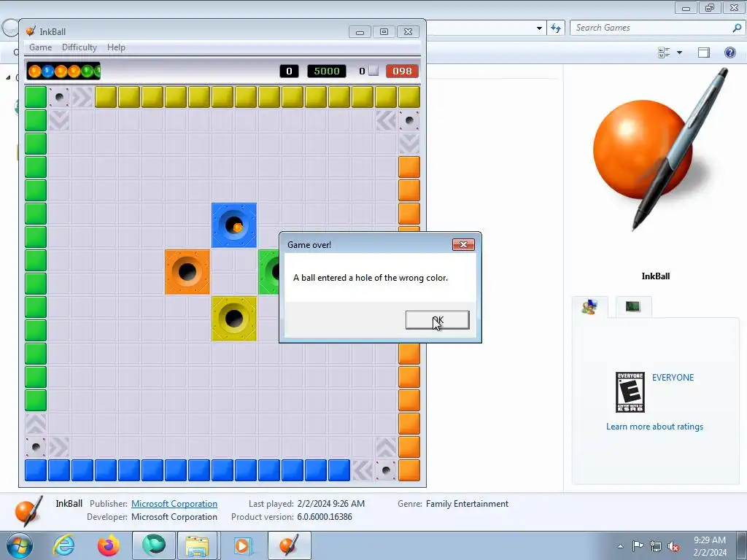Open Games Explorer help icon

pos(729,52)
